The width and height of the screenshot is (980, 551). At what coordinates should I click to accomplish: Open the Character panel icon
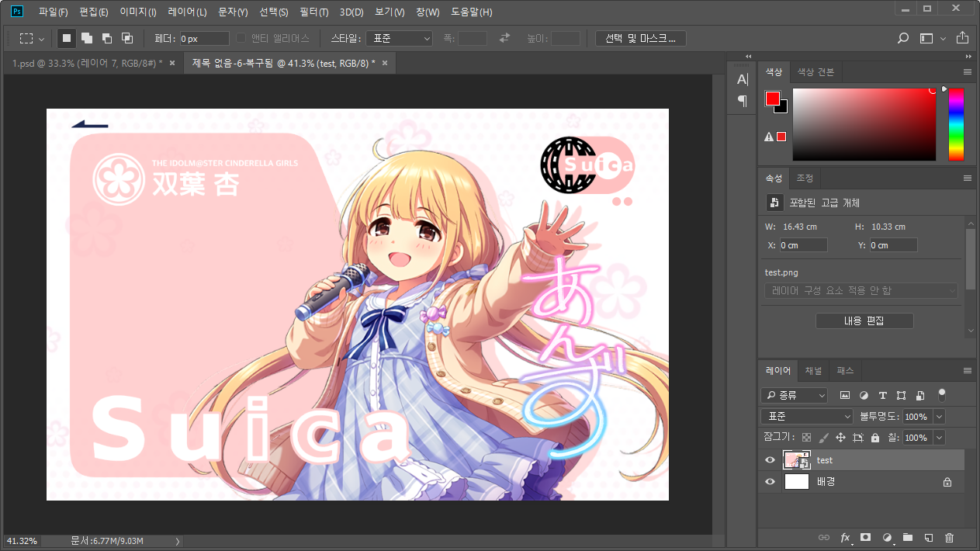click(x=743, y=80)
